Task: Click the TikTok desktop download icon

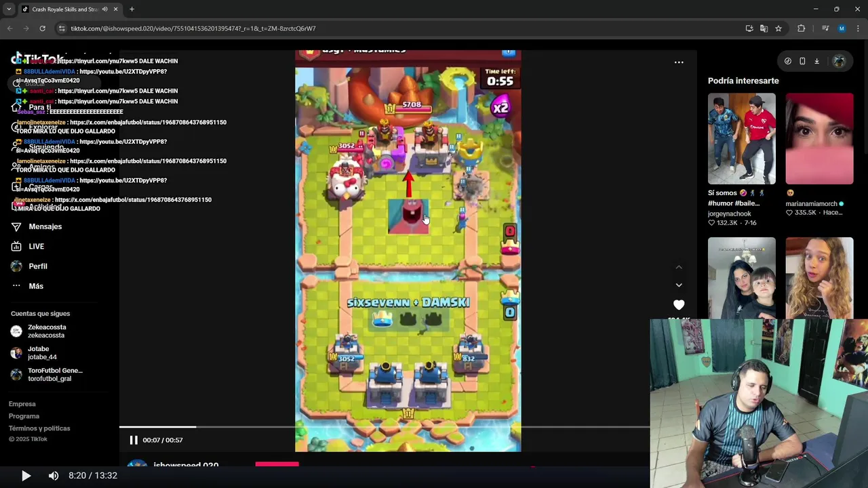Action: pyautogui.click(x=816, y=61)
